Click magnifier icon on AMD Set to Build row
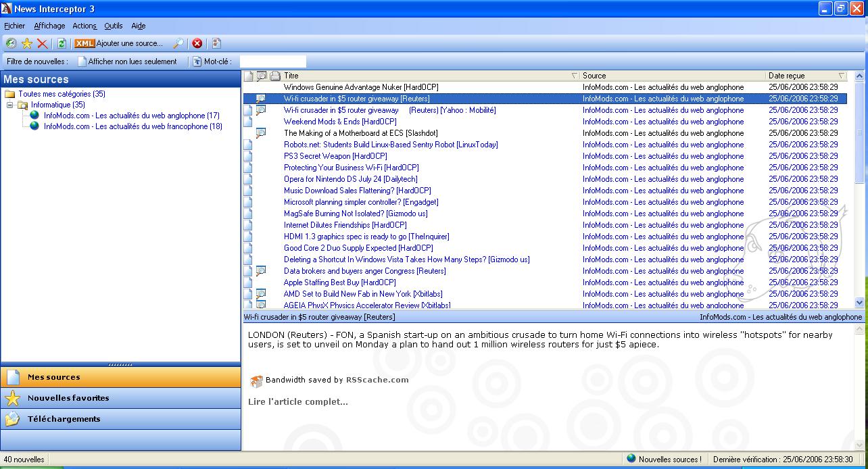The width and height of the screenshot is (868, 469). [x=261, y=294]
